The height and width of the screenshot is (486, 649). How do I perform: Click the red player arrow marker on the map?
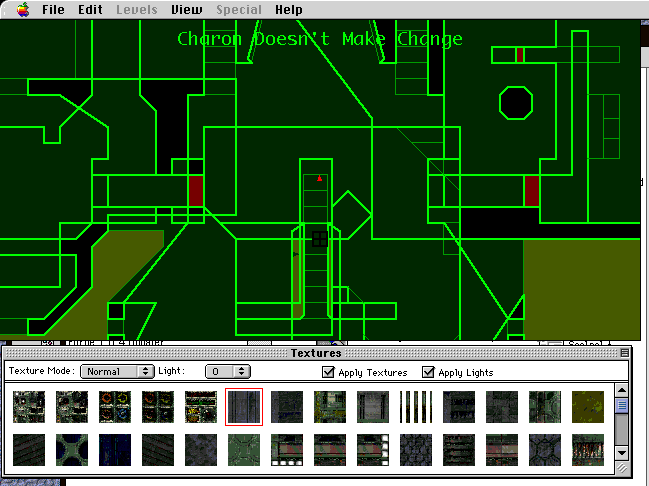click(x=320, y=179)
